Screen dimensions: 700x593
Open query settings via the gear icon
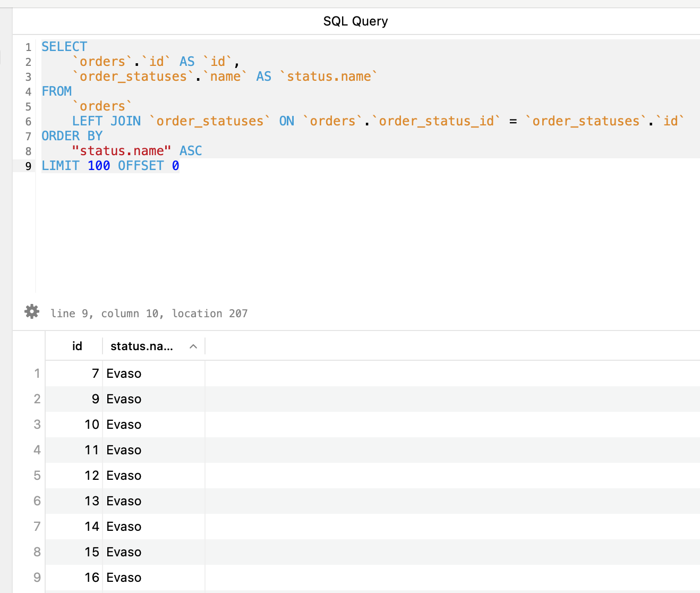(31, 311)
